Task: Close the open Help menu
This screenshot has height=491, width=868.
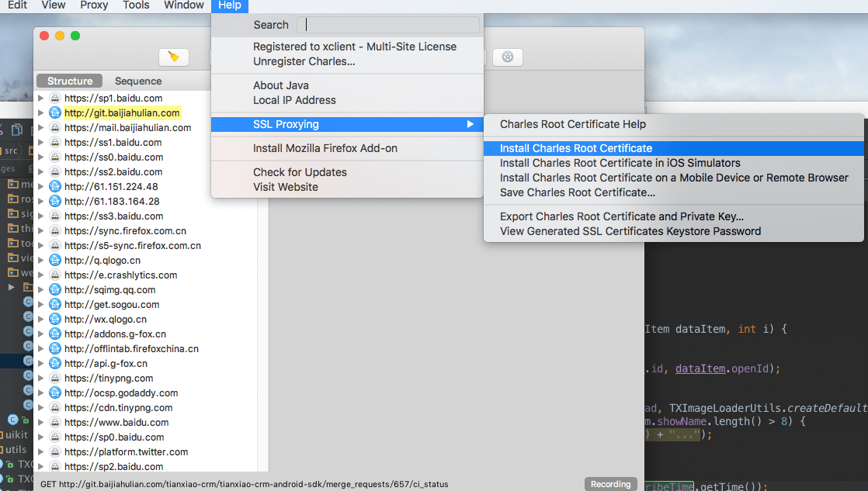Action: click(x=230, y=5)
